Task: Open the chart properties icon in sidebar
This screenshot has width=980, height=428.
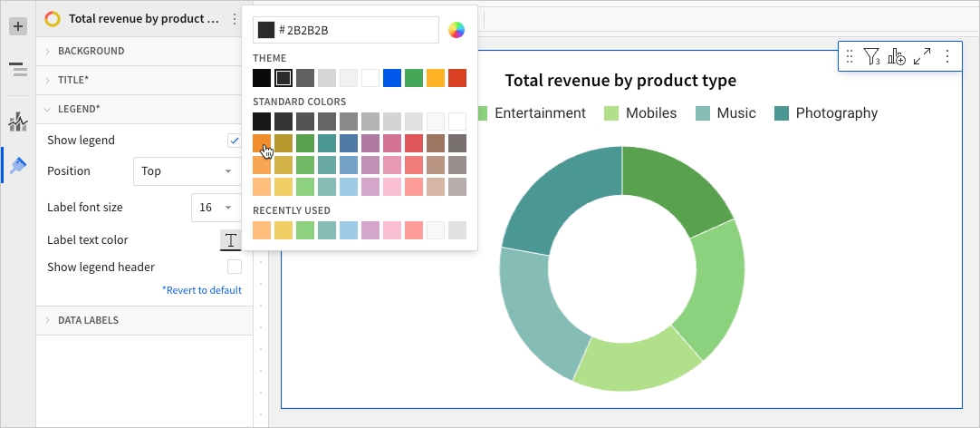Action: click(x=18, y=122)
